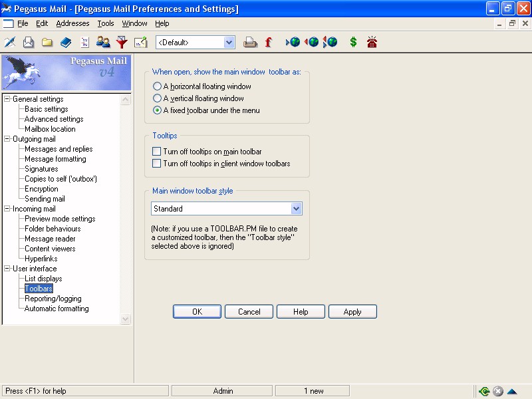Viewport: 532px width, 399px height.
Task: Collapse the Incoming mail tree node
Action: click(7, 209)
